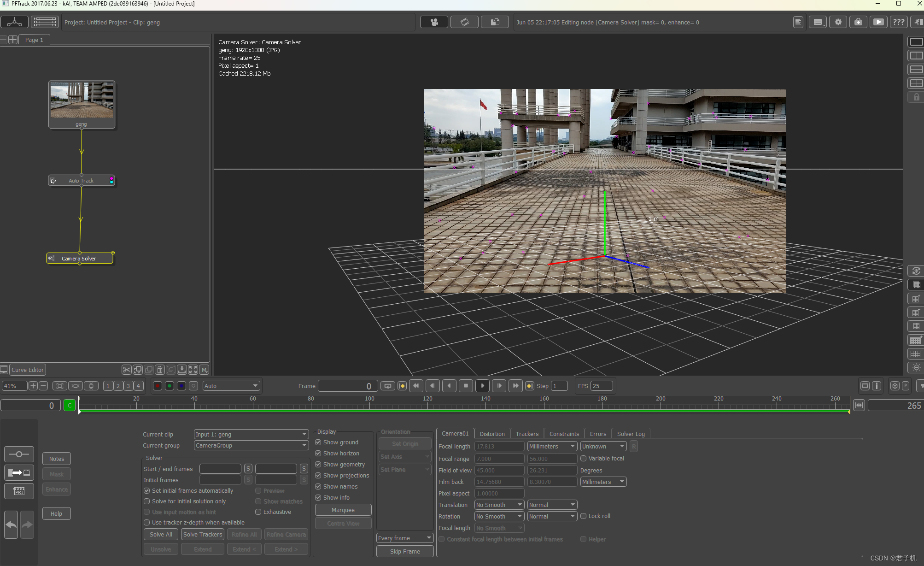
Task: Open the tree view node graph icon
Action: click(x=14, y=22)
